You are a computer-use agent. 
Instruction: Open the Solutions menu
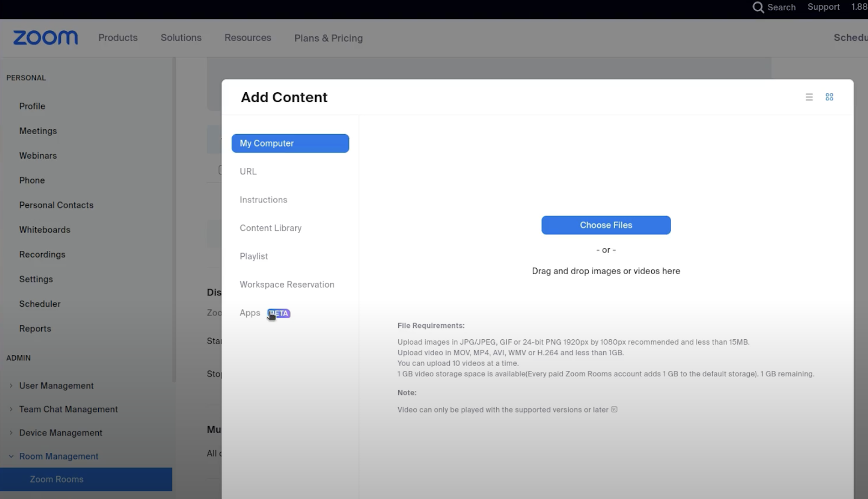(x=181, y=37)
